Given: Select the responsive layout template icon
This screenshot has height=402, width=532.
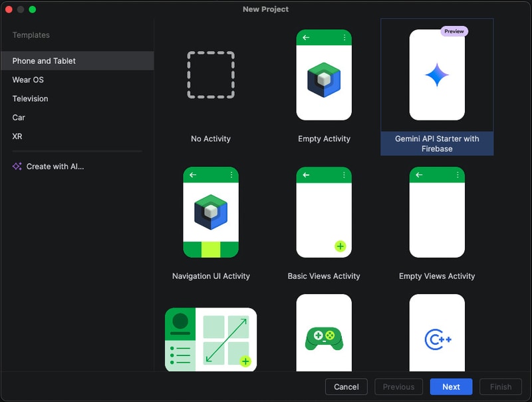Looking at the screenshot, I should [211, 339].
